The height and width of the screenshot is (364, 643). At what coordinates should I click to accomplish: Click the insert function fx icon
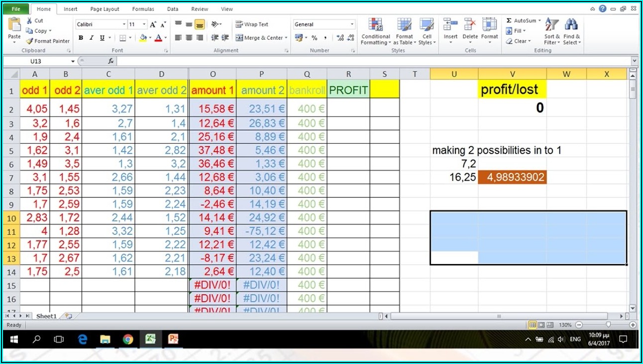coord(111,61)
